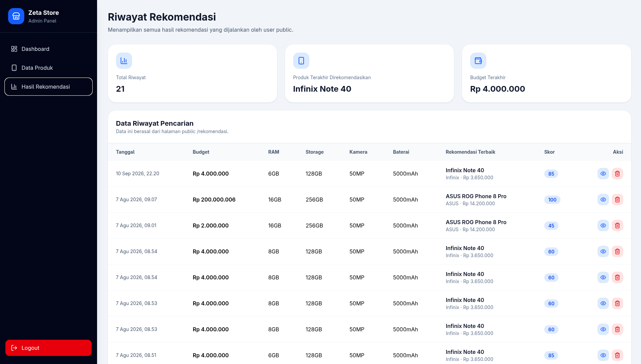Click the RAM column header

pos(274,152)
